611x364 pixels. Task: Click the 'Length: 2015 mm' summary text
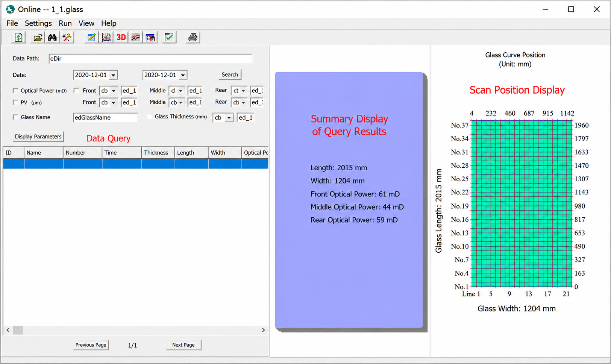339,168
